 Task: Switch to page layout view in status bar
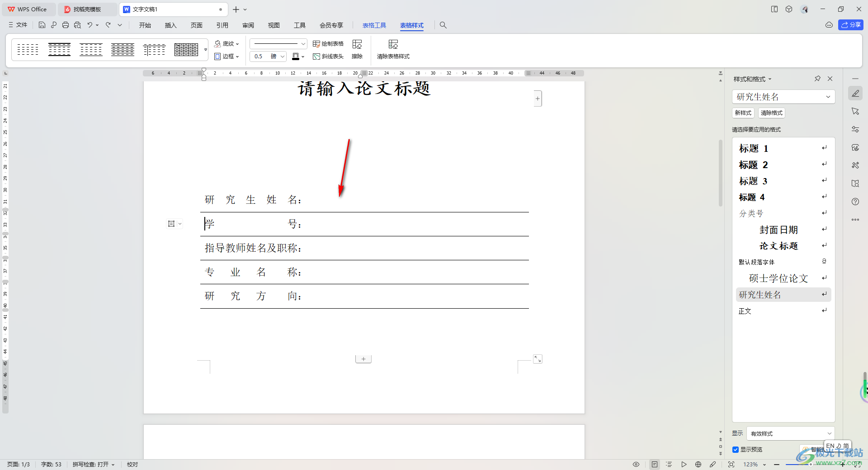(655, 465)
